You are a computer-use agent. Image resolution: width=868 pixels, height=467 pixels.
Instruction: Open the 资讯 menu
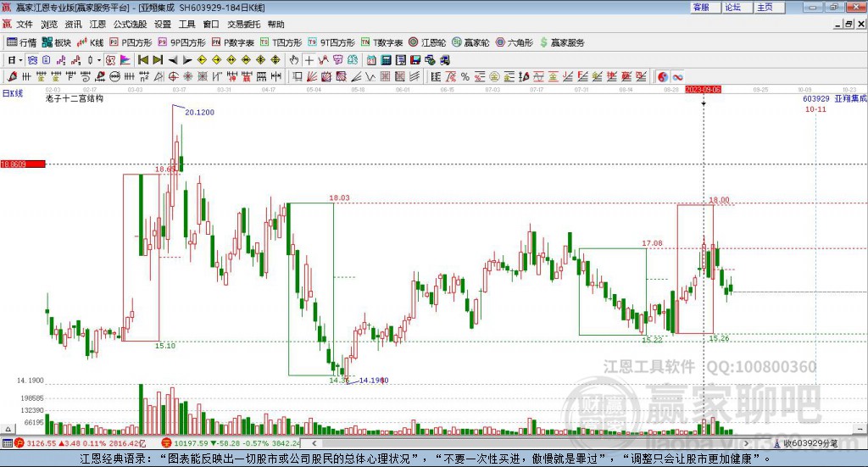pos(73,25)
